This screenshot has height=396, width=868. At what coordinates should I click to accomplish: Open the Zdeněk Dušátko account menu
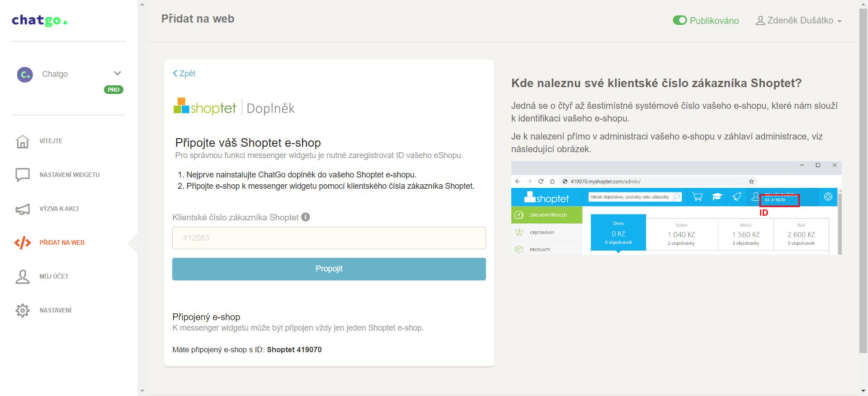(799, 21)
